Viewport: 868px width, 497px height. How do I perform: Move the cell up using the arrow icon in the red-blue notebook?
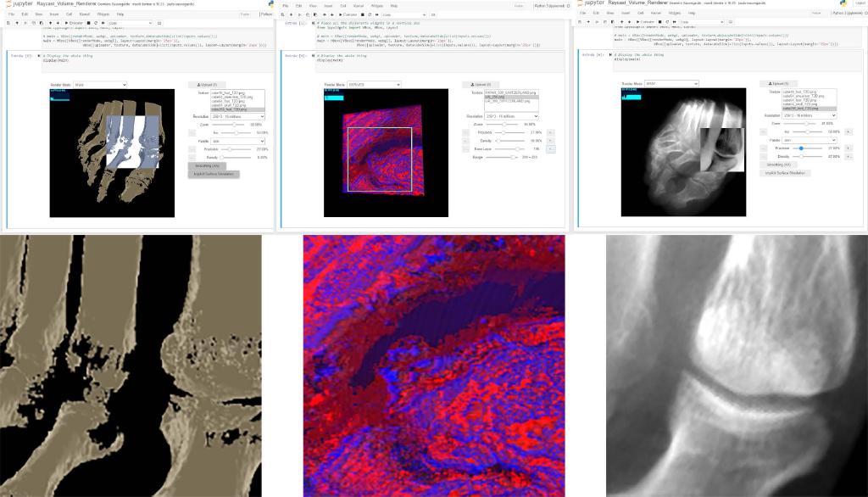coord(324,14)
